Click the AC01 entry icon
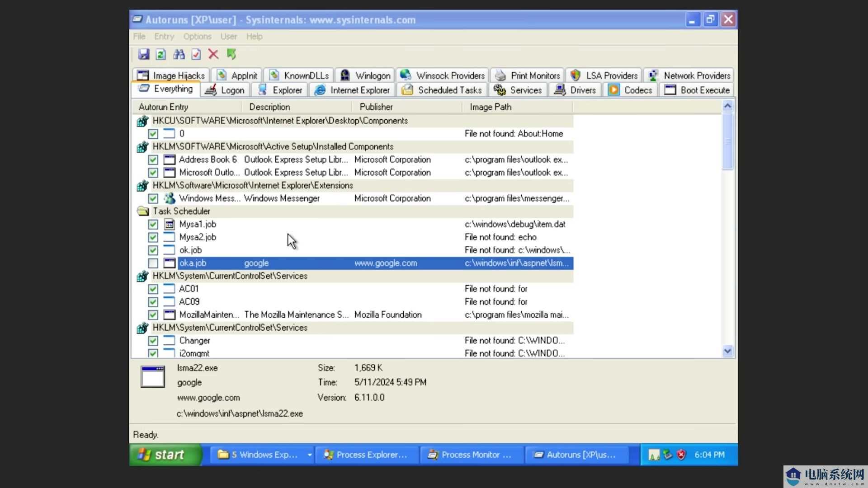Image resolution: width=868 pixels, height=488 pixels. (169, 289)
